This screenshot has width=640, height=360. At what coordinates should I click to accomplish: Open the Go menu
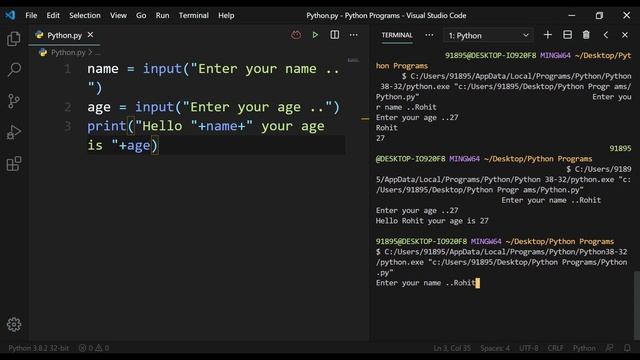[x=141, y=16]
